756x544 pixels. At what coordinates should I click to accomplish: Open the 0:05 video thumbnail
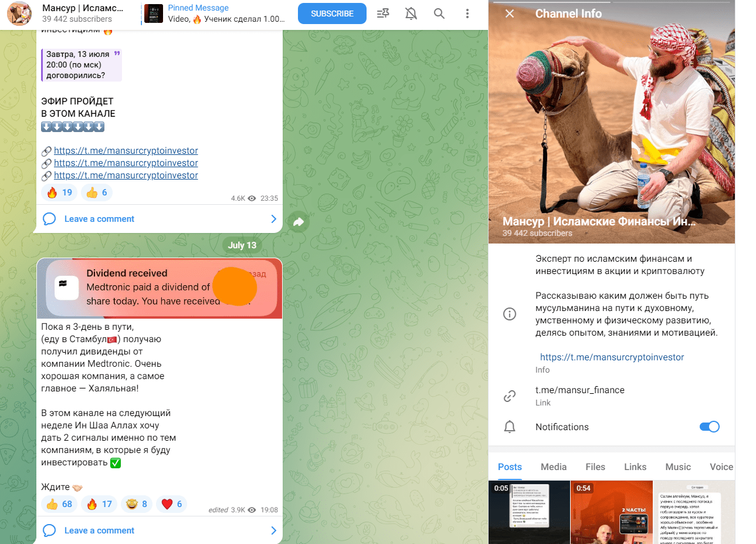point(529,512)
